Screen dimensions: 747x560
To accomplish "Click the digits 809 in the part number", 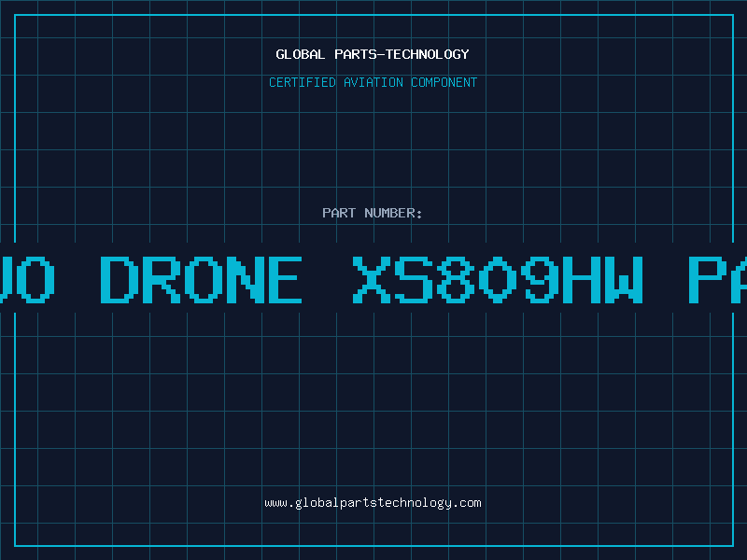I will coord(498,279).
